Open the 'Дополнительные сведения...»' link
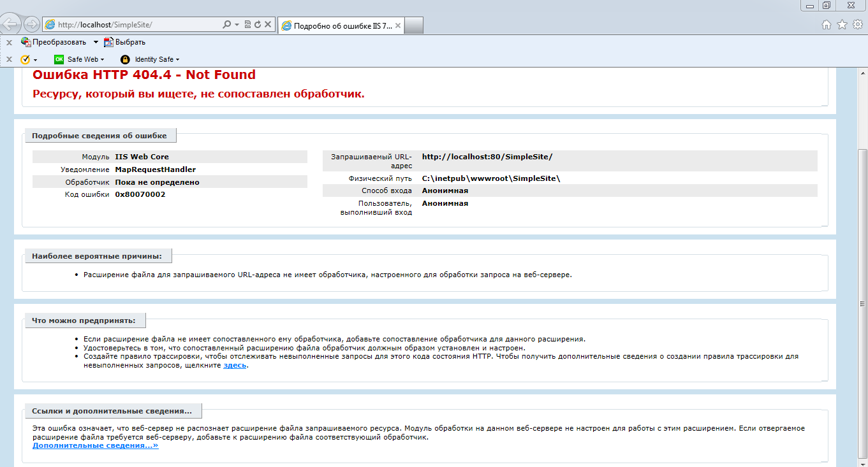The height and width of the screenshot is (467, 868). tap(95, 445)
